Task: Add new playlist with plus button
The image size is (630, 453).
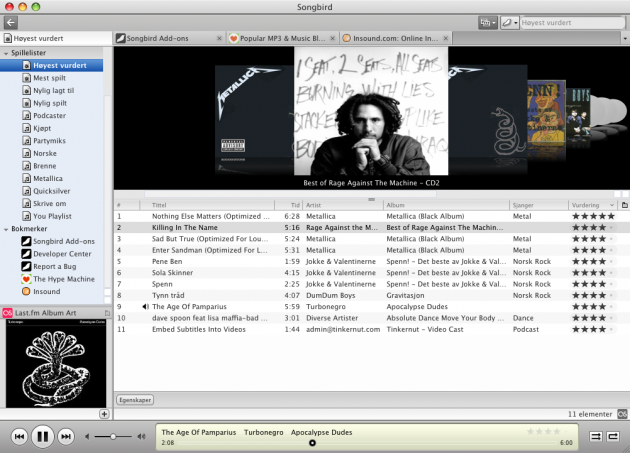Action: (104, 414)
